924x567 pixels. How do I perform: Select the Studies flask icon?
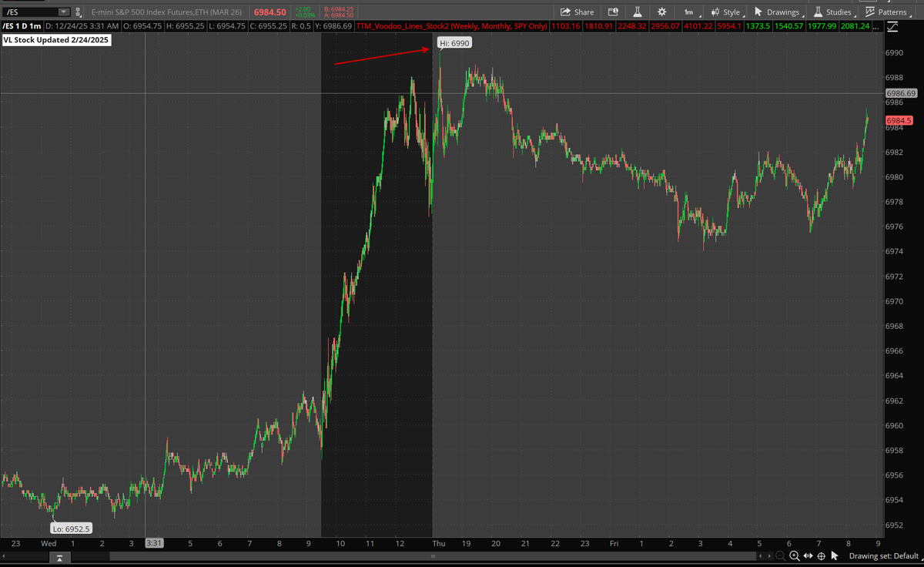[818, 12]
